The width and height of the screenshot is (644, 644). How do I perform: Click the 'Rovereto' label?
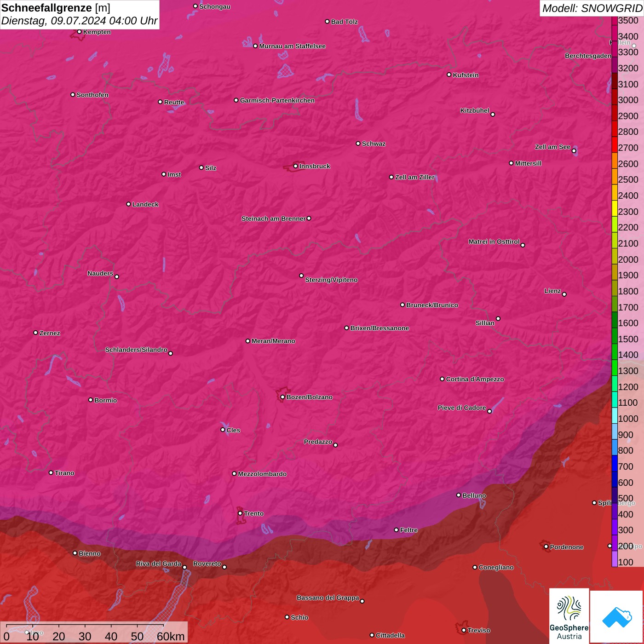[x=207, y=563]
